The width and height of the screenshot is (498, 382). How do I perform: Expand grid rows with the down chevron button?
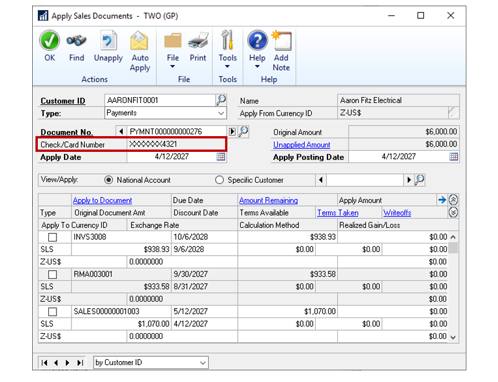pyautogui.click(x=453, y=212)
